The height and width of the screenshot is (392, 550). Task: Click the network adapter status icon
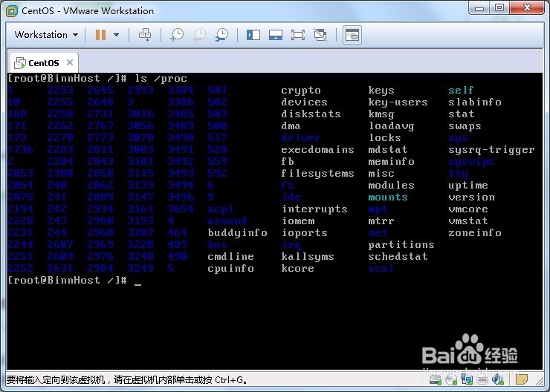coord(467,379)
